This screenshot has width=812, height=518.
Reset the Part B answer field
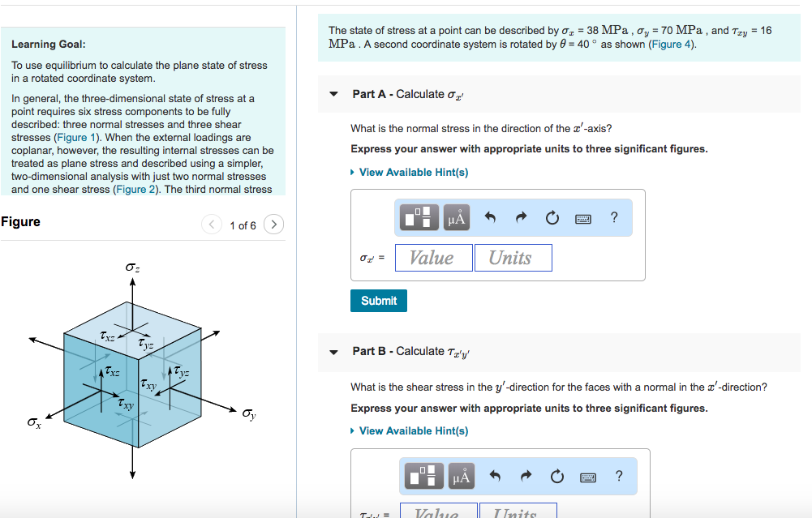(556, 477)
